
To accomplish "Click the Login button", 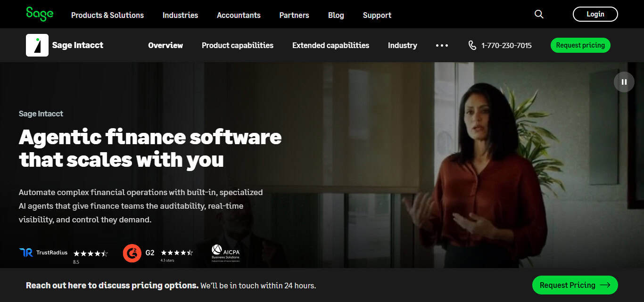I will click(595, 14).
